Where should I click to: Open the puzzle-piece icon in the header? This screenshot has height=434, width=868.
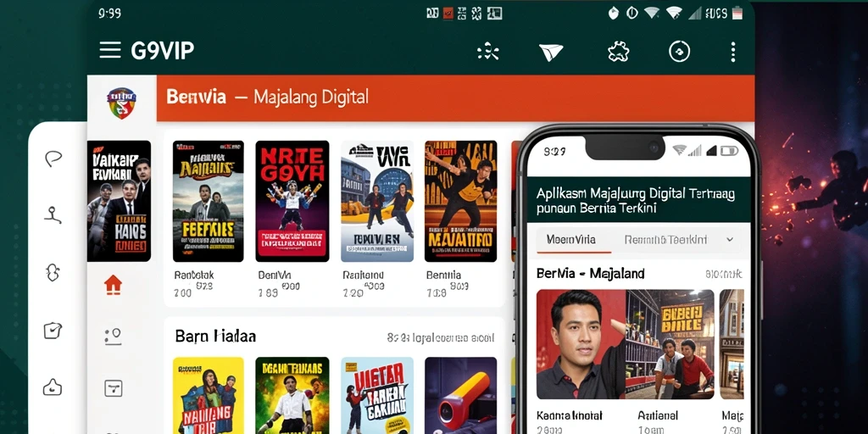coord(618,52)
